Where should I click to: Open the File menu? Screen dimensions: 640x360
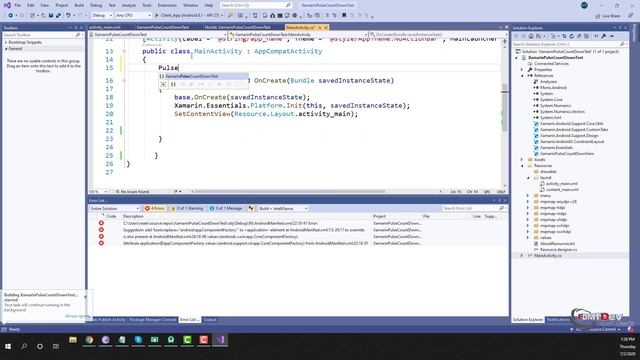pos(18,5)
